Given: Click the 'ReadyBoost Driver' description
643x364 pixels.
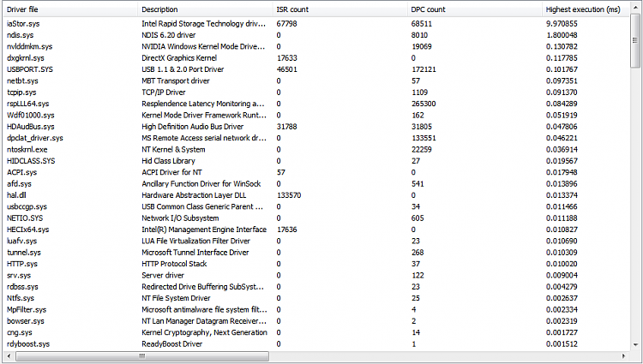Looking at the screenshot, I should point(171,344).
